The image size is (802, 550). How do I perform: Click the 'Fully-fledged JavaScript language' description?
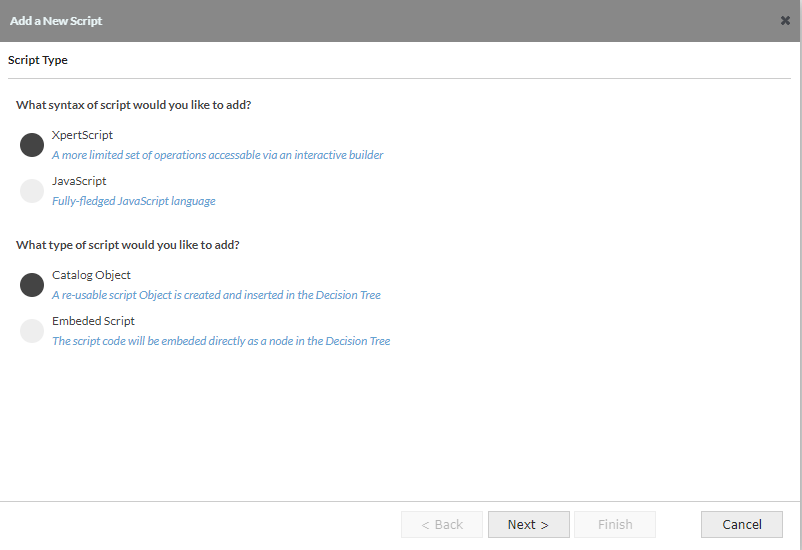pos(133,201)
